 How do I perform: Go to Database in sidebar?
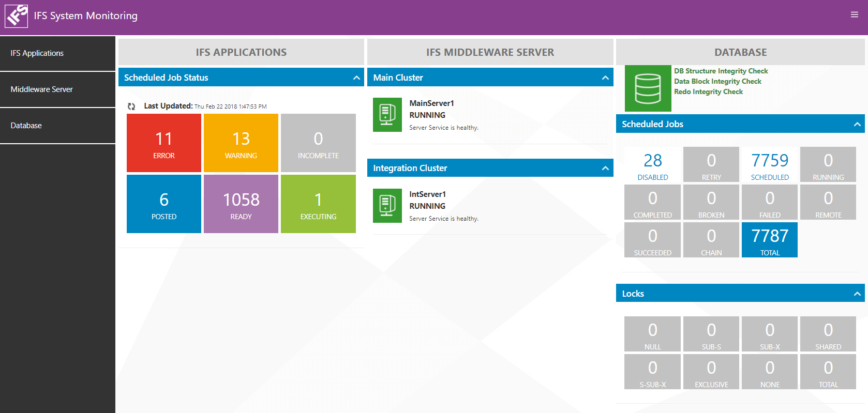coord(57,126)
